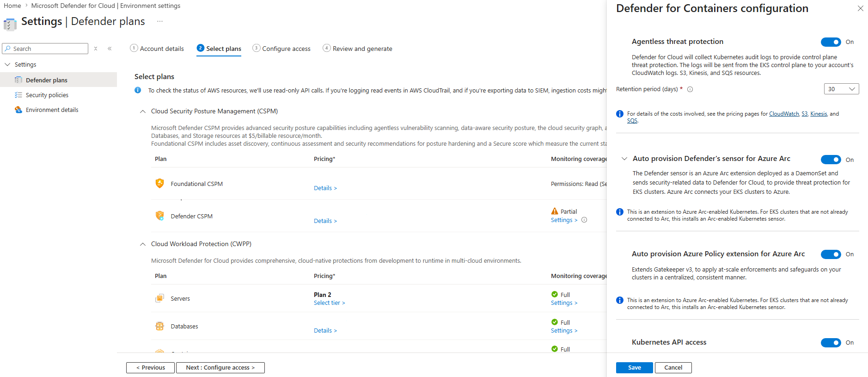The image size is (868, 377).
Task: Open the S3 pricing link
Action: 805,114
